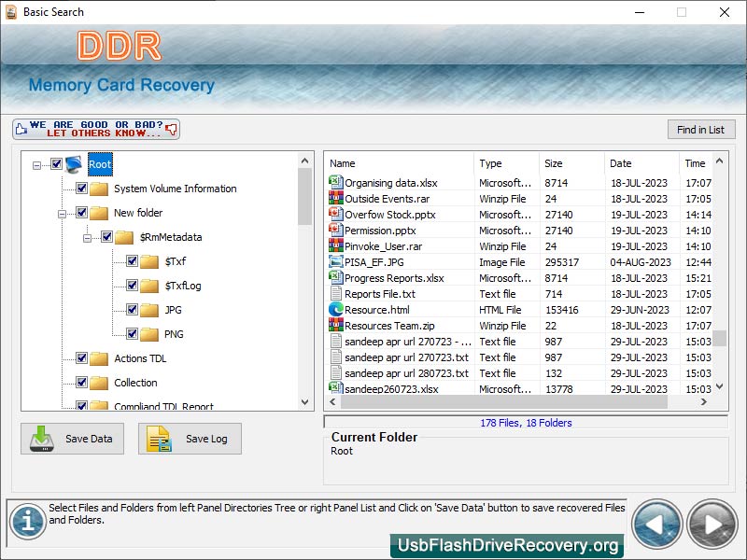Toggle the PNG folder checkbox
Screen dimensions: 747x560
click(x=132, y=334)
